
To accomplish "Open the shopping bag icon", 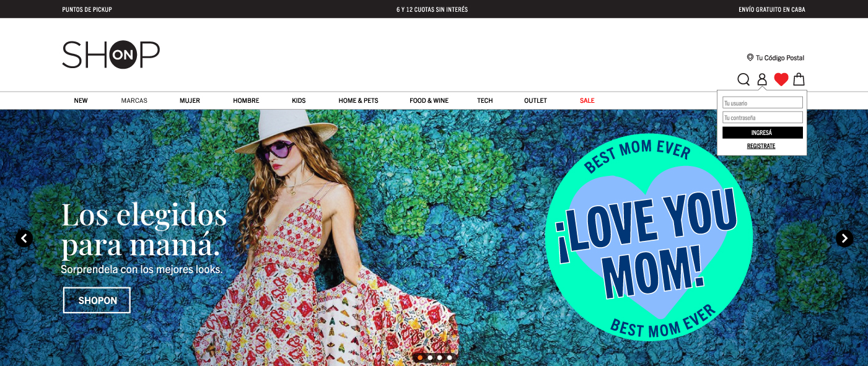I will click(x=799, y=79).
